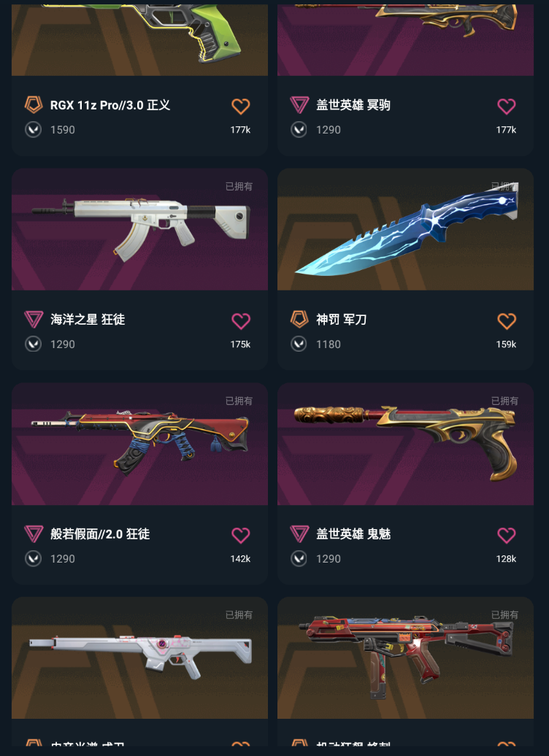View the red 般若假面 Vandal preview
This screenshot has width=549, height=756.
coord(140,444)
